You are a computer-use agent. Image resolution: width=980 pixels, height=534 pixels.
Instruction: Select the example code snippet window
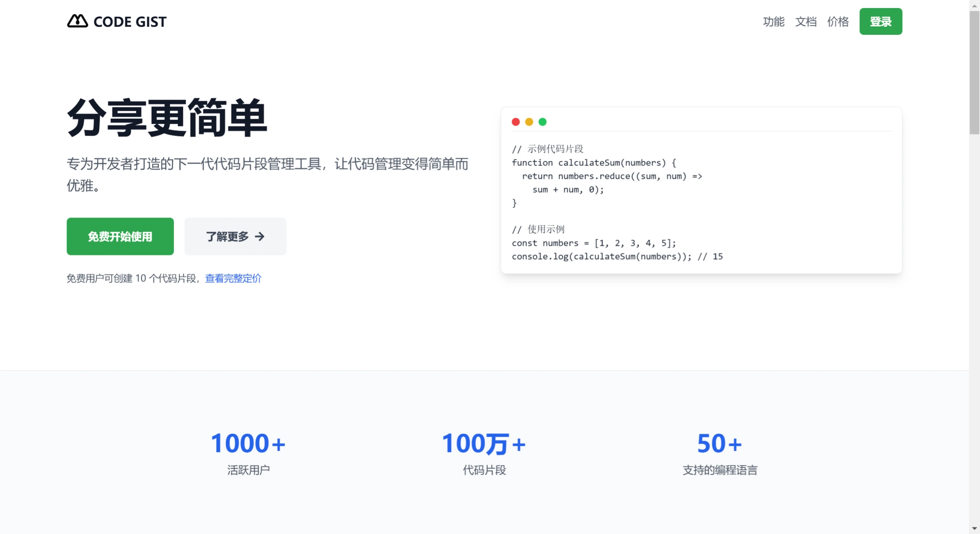point(701,190)
